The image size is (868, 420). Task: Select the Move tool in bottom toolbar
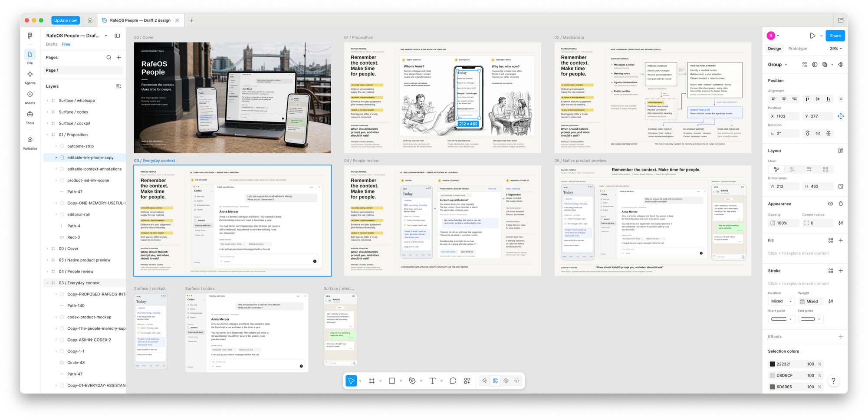(351, 381)
